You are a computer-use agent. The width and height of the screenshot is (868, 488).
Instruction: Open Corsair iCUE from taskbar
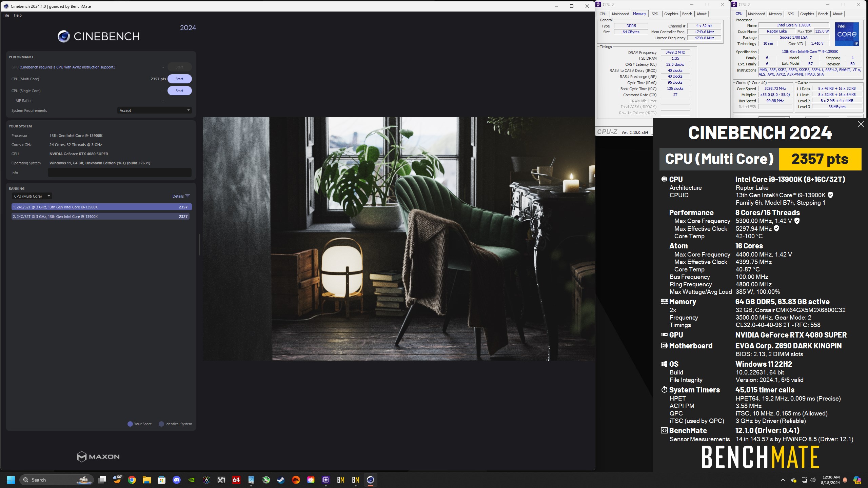[206, 480]
